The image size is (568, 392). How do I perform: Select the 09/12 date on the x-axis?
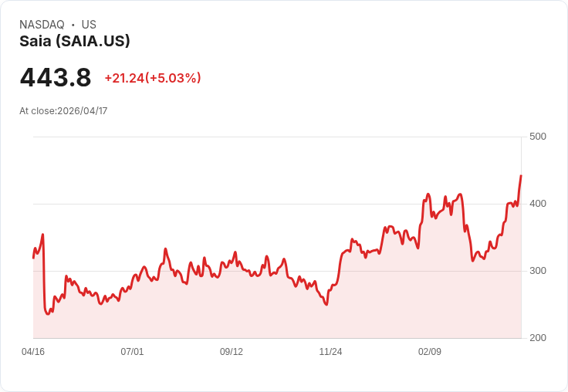pos(232,352)
